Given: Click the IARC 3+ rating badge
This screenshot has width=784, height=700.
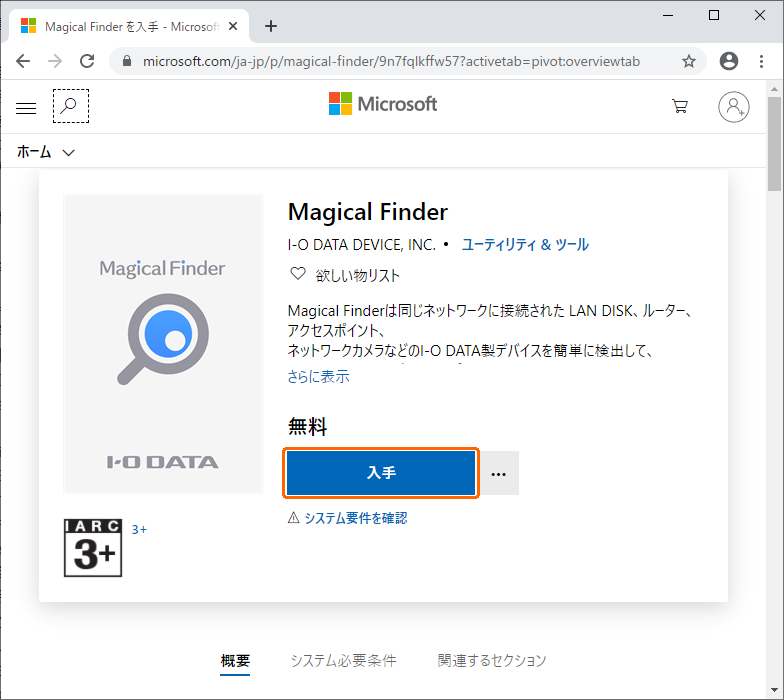Looking at the screenshot, I should (x=93, y=548).
